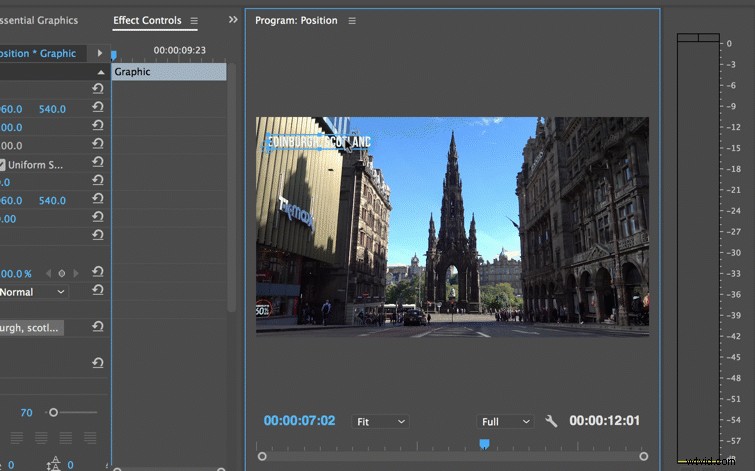This screenshot has width=755, height=471.
Task: Select the Graphic clip bar in timeline
Action: (x=169, y=72)
